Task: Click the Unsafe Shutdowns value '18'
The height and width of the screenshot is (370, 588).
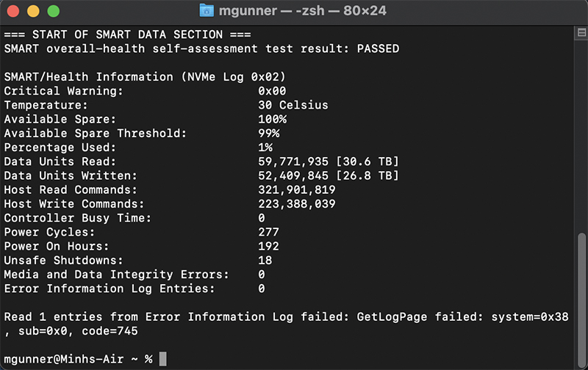Action: pyautogui.click(x=265, y=261)
